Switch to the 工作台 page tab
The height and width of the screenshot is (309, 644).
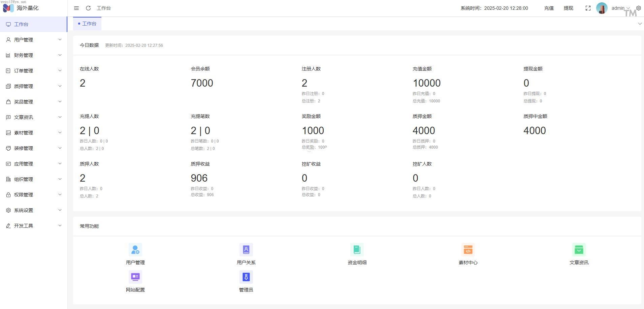point(87,24)
